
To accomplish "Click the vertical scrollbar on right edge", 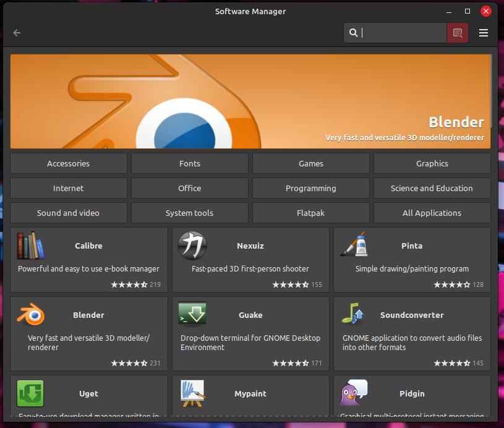I will click(x=491, y=92).
